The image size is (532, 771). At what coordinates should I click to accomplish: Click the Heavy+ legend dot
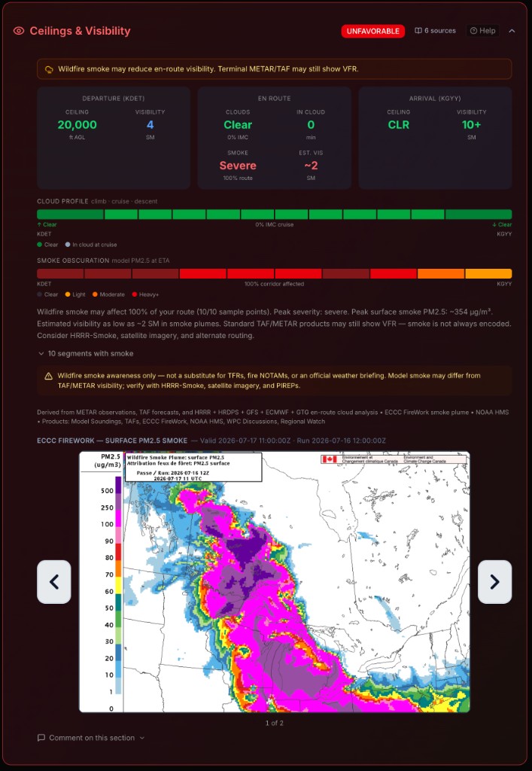click(134, 294)
